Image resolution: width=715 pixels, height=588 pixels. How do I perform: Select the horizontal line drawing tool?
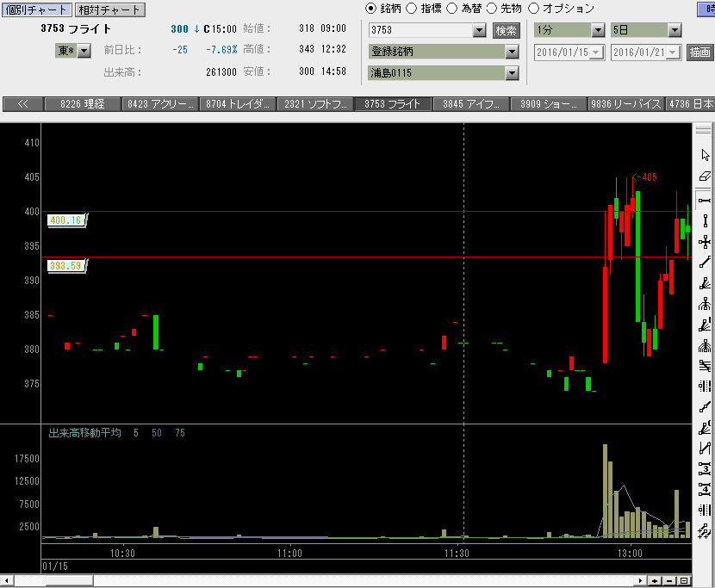(x=705, y=201)
